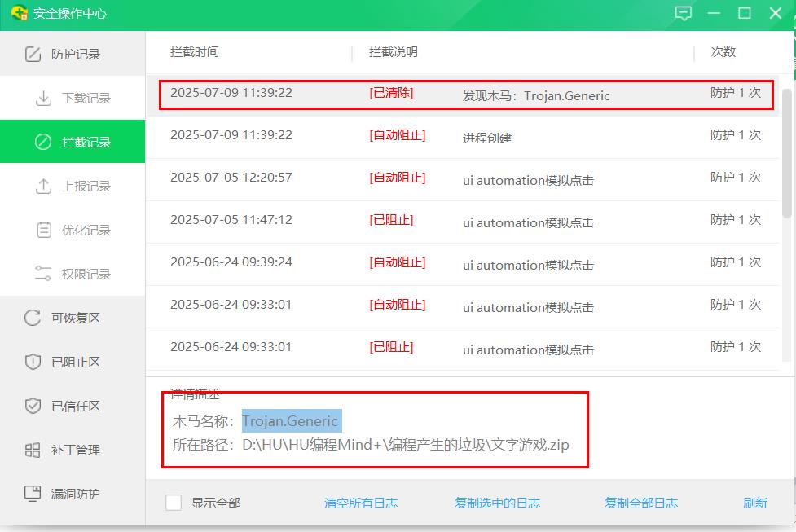
Task: Click the 木马名称 label in details
Action: coord(203,421)
